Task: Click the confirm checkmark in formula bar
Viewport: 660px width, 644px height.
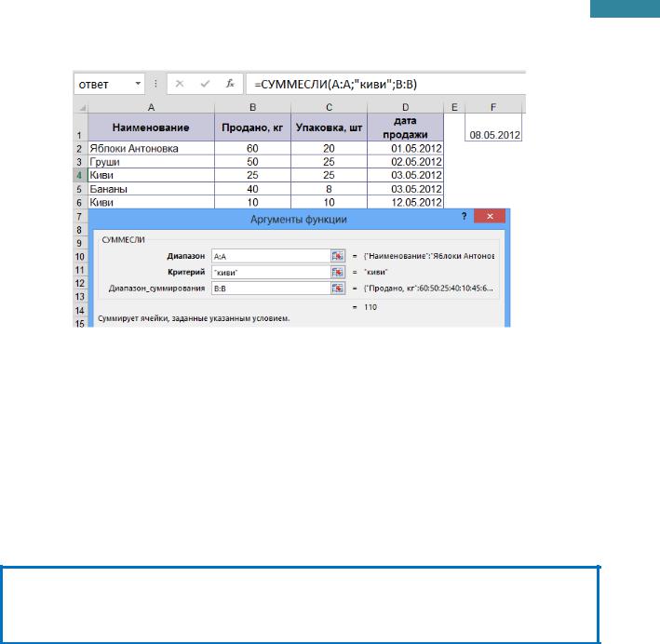Action: [205, 84]
